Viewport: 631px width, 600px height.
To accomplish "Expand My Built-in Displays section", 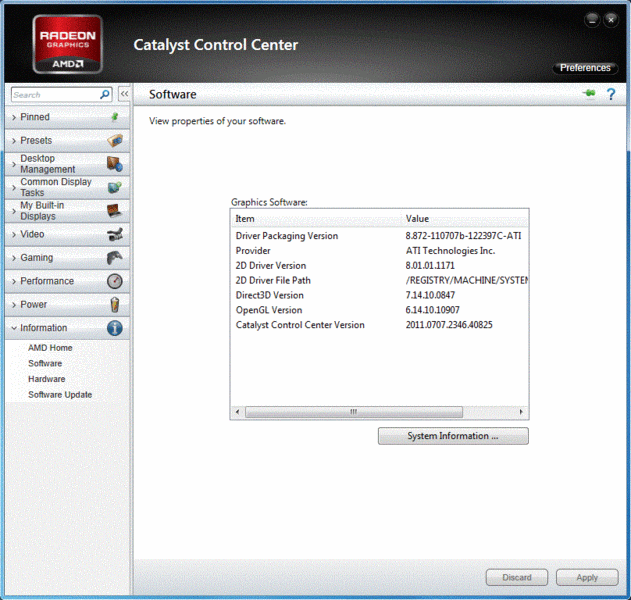I will click(x=68, y=211).
